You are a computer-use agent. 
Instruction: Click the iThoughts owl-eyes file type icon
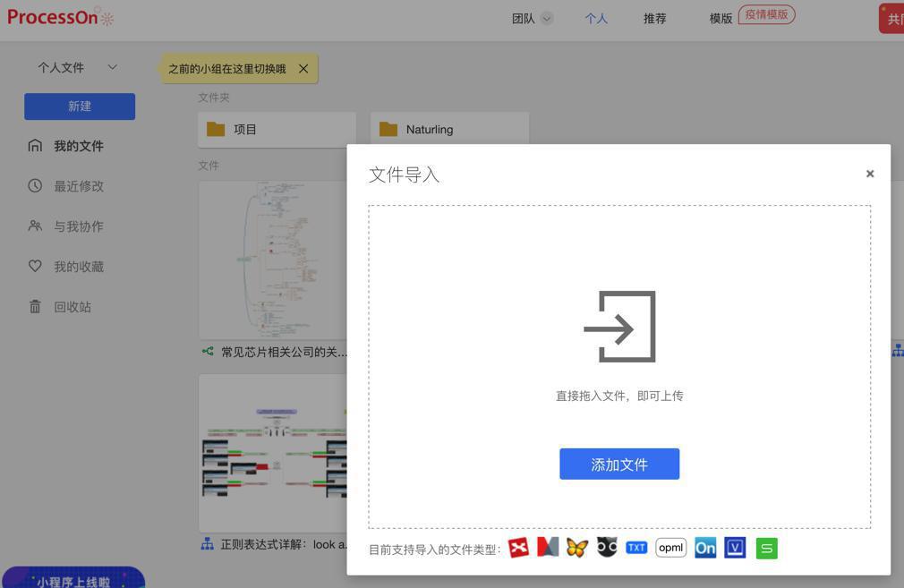tap(607, 547)
